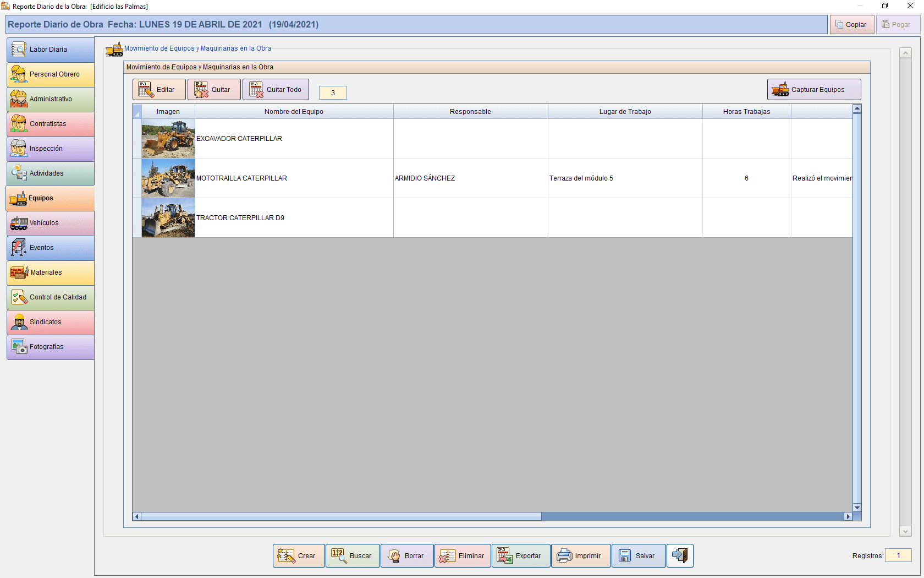Switch to the Vehículos section

pos(50,223)
